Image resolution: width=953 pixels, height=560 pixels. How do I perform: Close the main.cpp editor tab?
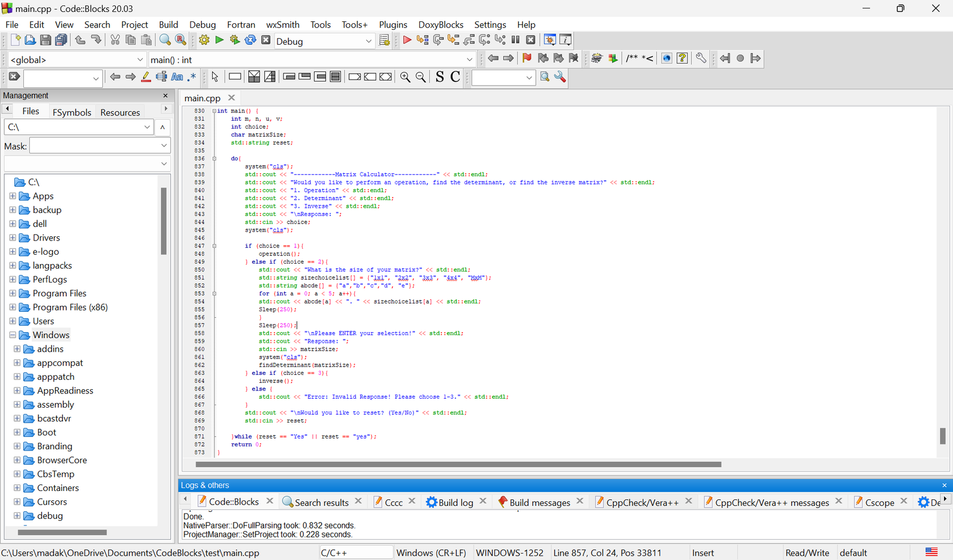(x=232, y=98)
